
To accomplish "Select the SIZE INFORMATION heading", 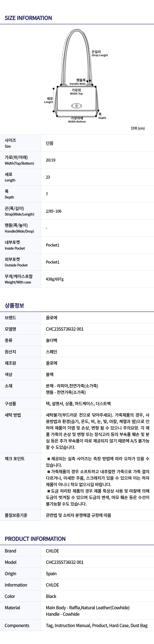I will (x=28, y=18).
